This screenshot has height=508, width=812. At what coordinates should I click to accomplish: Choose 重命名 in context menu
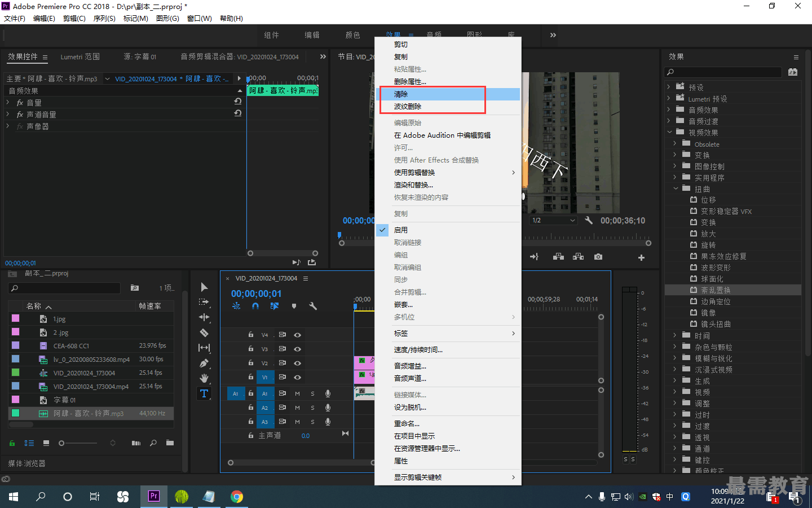point(448,424)
